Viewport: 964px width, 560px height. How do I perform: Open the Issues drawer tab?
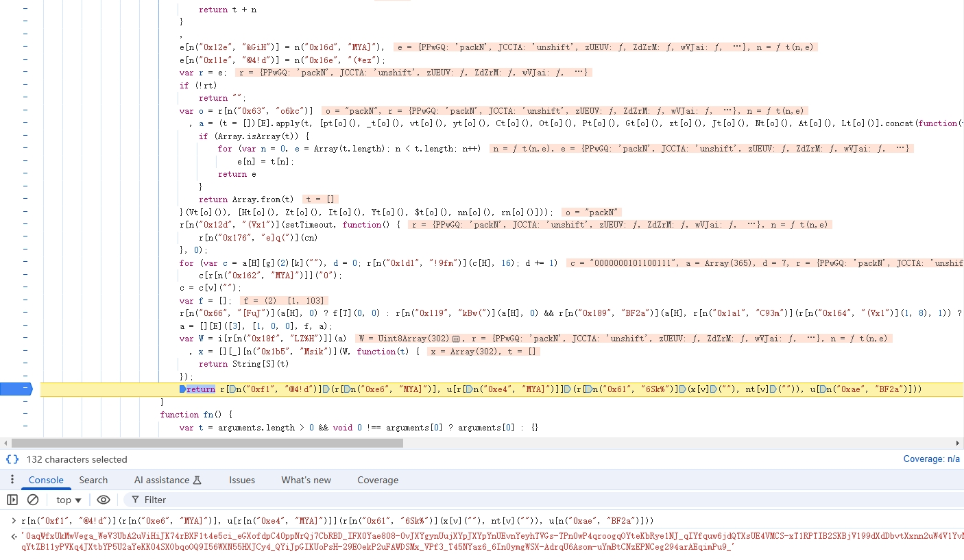242,480
